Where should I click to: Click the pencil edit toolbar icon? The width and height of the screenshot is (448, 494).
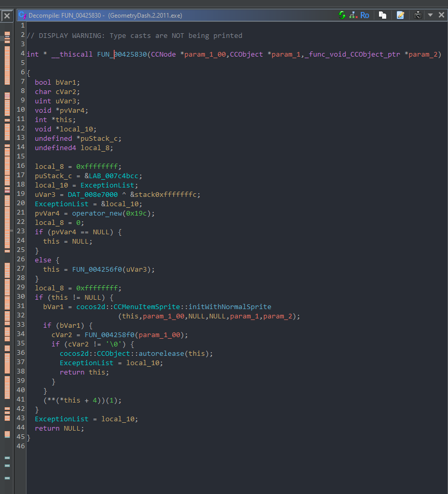point(400,15)
